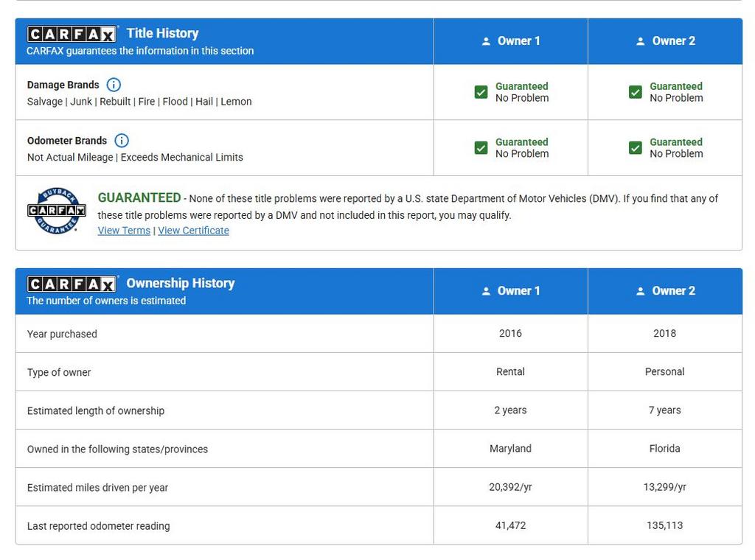Click the Ownership History heading

coord(180,283)
